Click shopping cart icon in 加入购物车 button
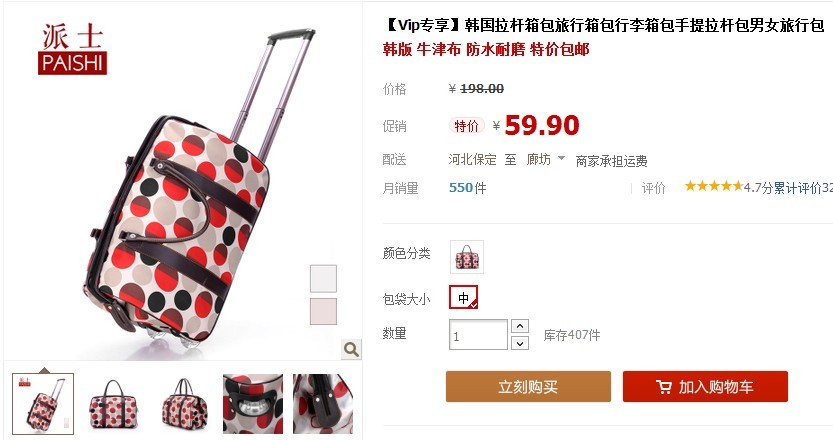 pos(664,387)
